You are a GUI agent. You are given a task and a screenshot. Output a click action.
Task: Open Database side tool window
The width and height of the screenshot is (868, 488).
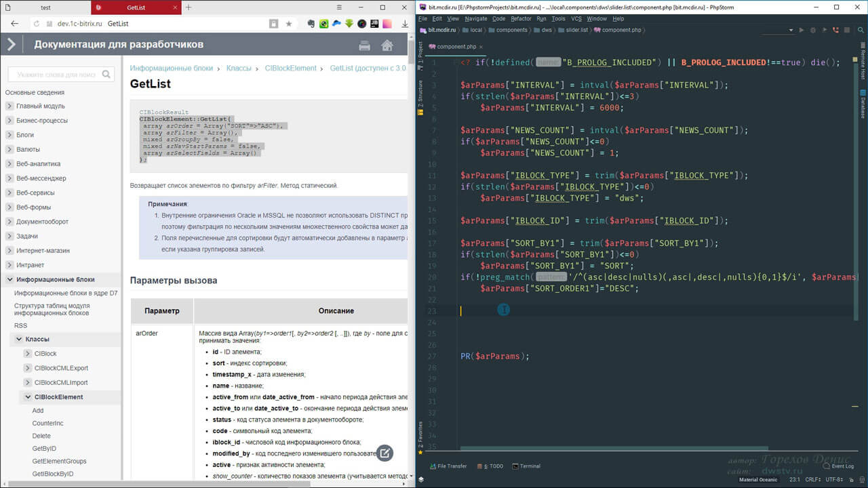[863, 104]
